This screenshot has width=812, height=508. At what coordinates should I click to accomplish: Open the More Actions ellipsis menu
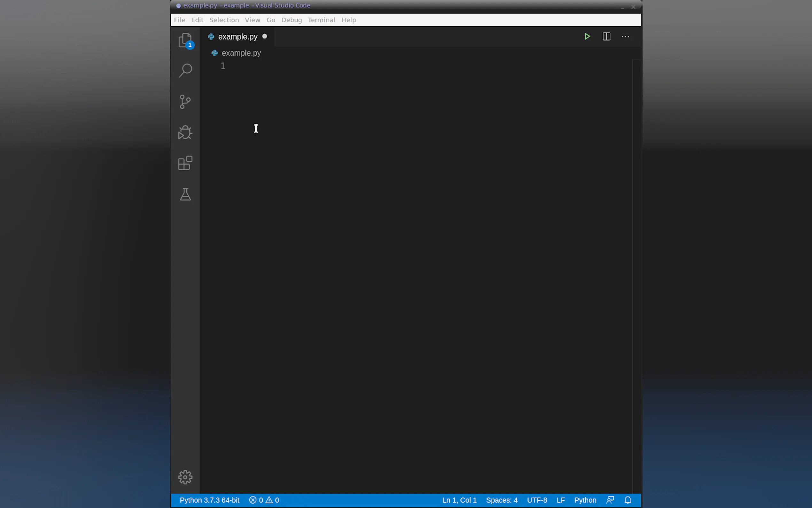point(625,36)
